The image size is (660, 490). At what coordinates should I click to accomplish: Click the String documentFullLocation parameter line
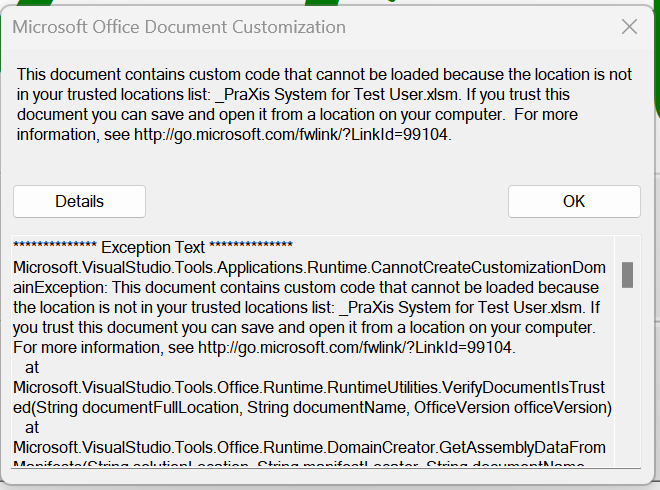click(312, 407)
